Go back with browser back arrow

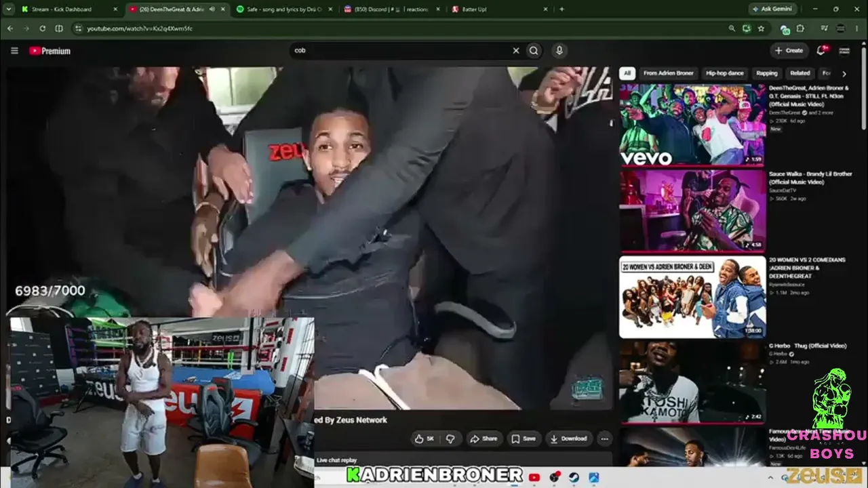(9, 28)
